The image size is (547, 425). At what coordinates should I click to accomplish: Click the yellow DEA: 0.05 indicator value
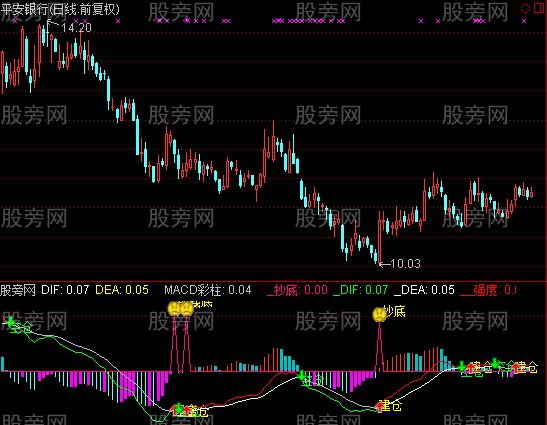tap(122, 290)
